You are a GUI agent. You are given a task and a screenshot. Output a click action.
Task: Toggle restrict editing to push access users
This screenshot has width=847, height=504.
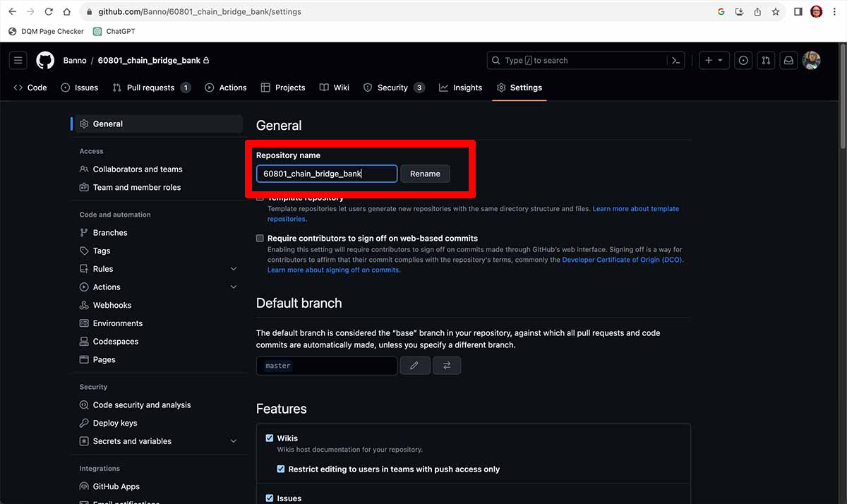click(x=281, y=469)
